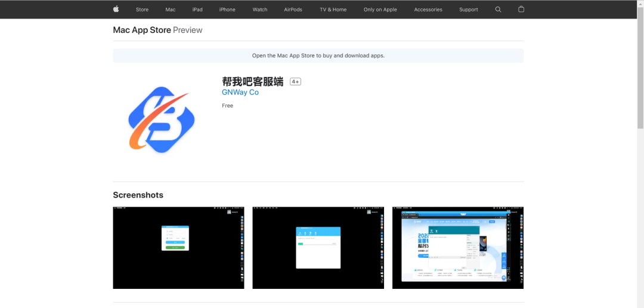Click the app icon with blue B logo
644x308 pixels.
coord(162,119)
